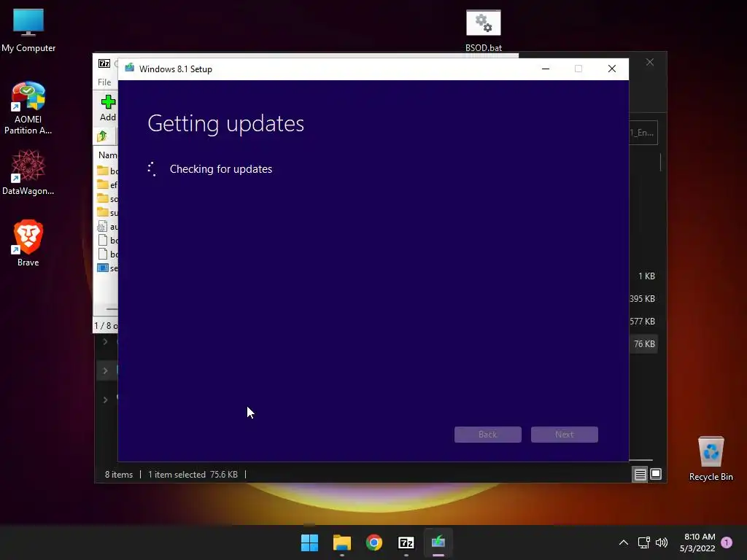Open notification badge in taskbar
Image resolution: width=747 pixels, height=560 pixels.
pos(727,542)
